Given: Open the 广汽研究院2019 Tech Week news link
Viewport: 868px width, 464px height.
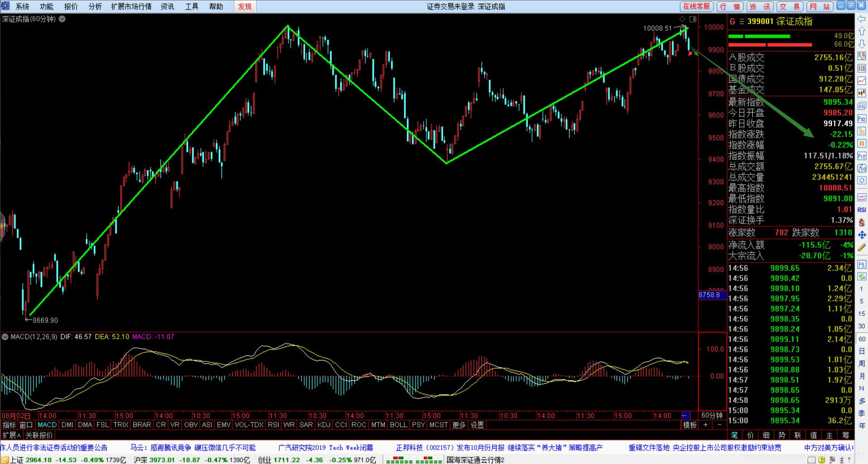Looking at the screenshot, I should point(325,448).
